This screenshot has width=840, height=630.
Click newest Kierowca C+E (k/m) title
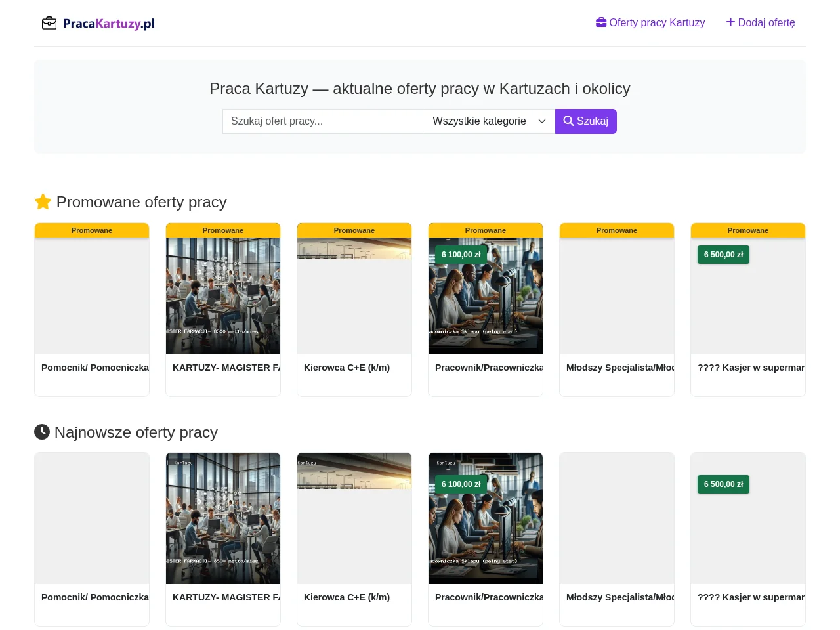click(x=346, y=597)
